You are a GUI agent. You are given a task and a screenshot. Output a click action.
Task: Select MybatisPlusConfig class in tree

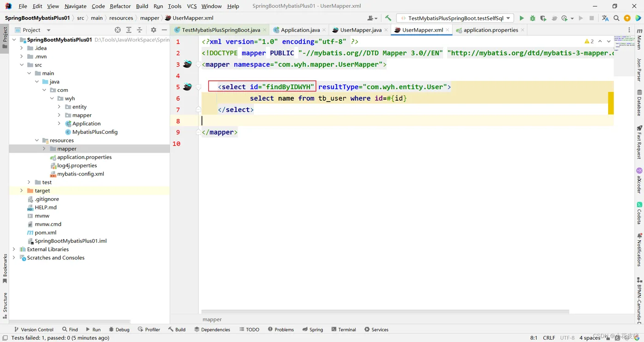[95, 132]
